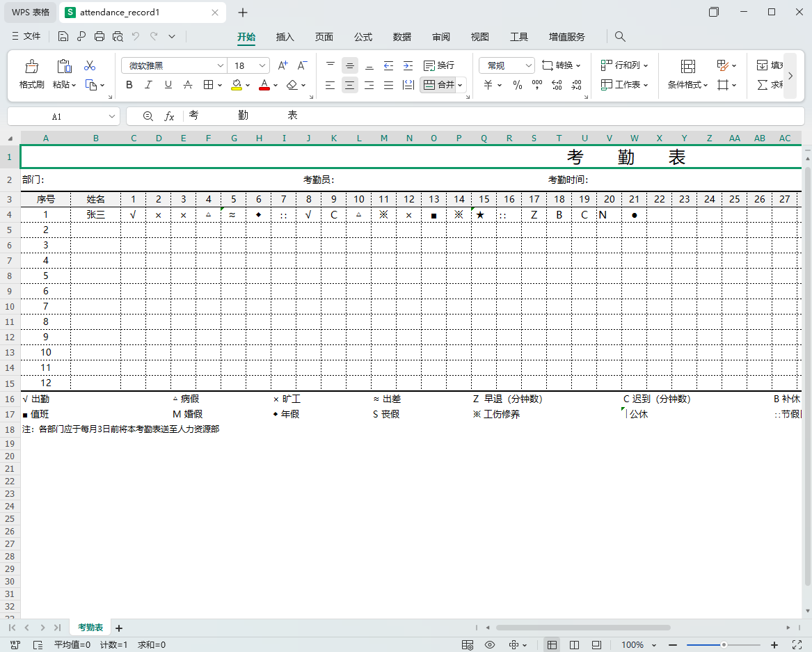Apply strikethrough formatting

pyautogui.click(x=188, y=84)
